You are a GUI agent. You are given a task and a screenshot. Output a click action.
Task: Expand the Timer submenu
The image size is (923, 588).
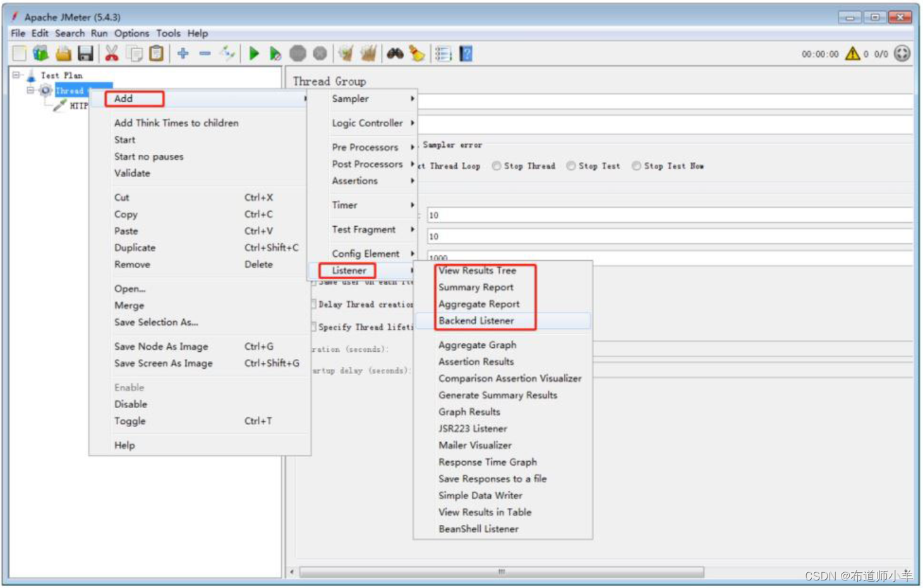coord(362,205)
